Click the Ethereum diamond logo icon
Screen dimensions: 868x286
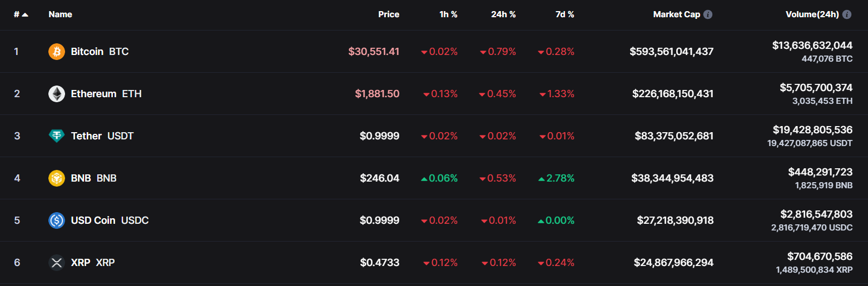point(57,94)
